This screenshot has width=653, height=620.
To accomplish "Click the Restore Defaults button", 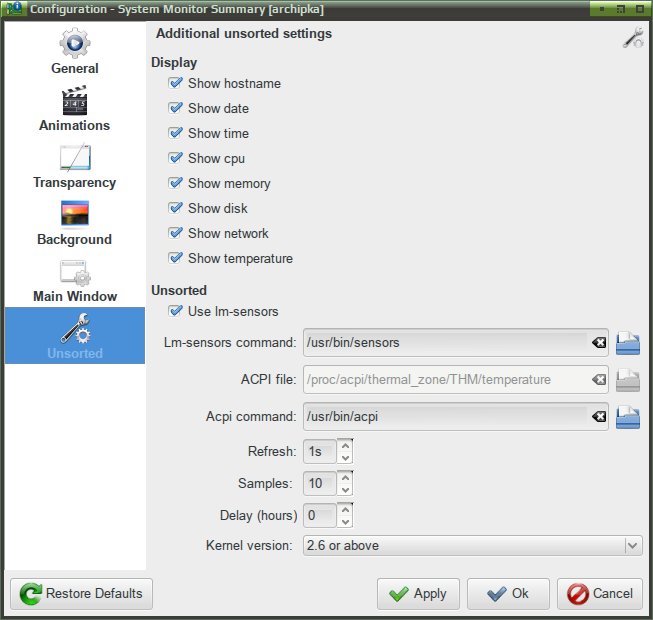I will (x=82, y=593).
